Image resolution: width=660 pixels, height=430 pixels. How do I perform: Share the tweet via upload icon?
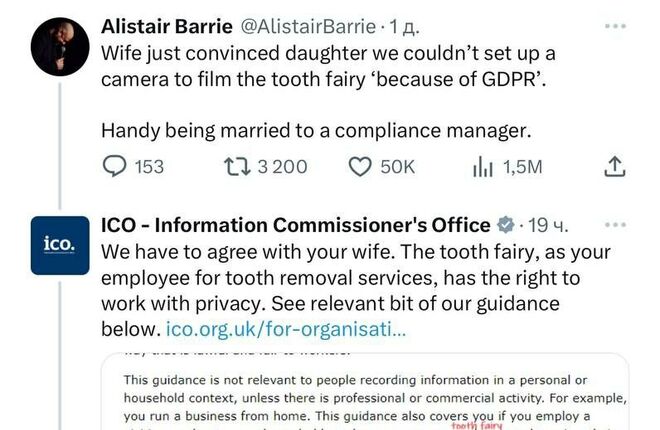[x=616, y=166]
